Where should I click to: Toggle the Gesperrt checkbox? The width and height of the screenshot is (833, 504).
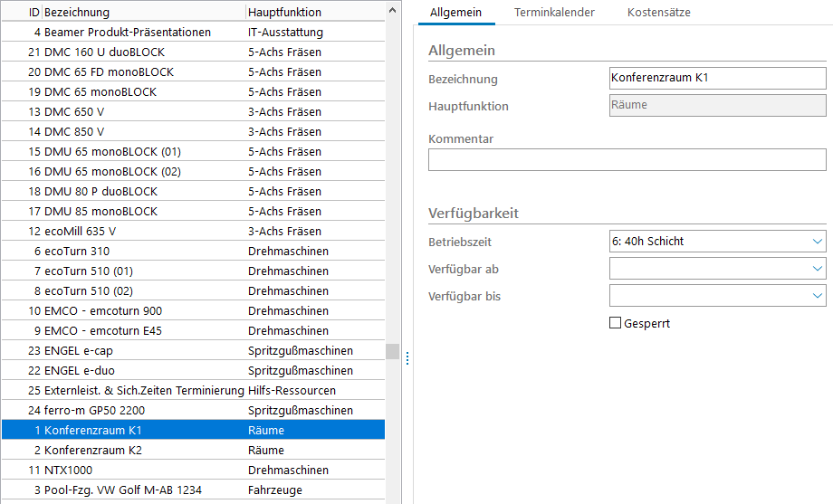[616, 323]
